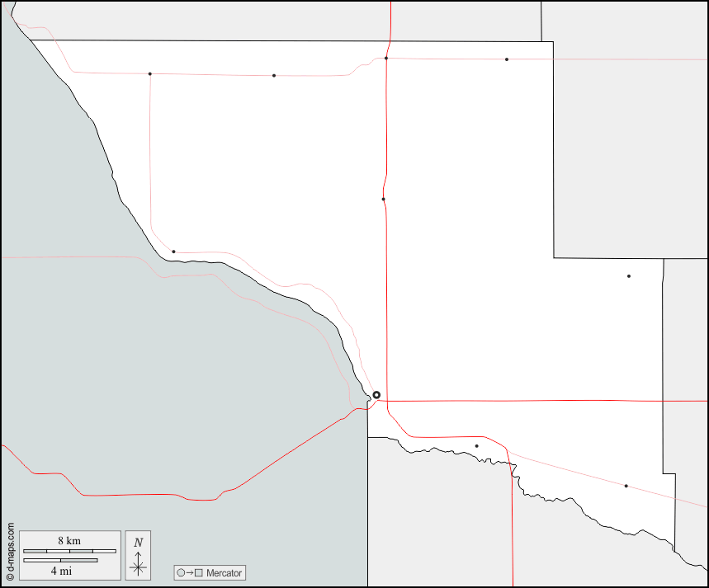Click the '4 mi' scale text
This screenshot has height=588, width=709.
[60, 571]
